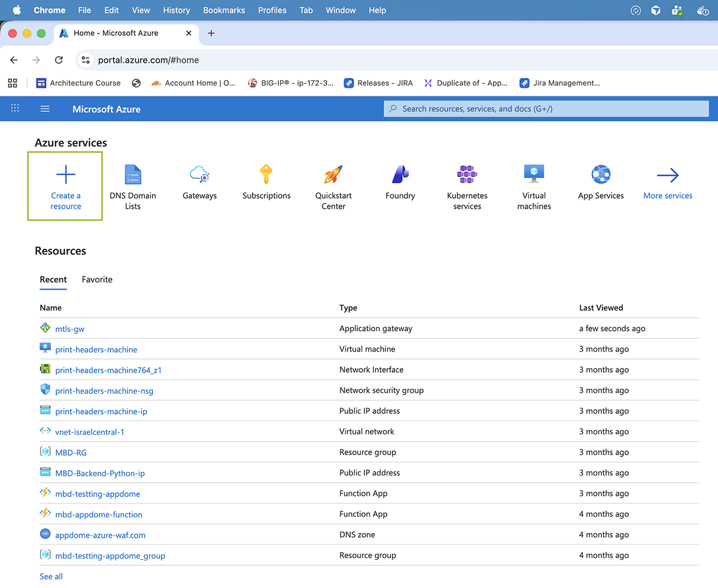Open the Account Home bookmark
This screenshot has height=588, width=718.
click(193, 83)
